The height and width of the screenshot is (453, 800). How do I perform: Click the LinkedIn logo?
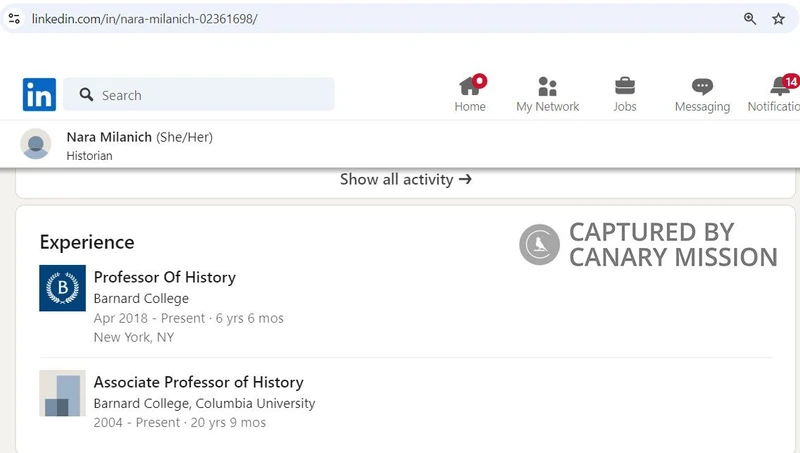click(x=39, y=95)
